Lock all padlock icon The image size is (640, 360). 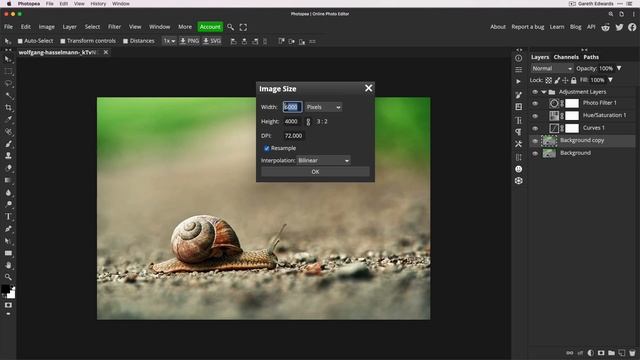point(573,80)
